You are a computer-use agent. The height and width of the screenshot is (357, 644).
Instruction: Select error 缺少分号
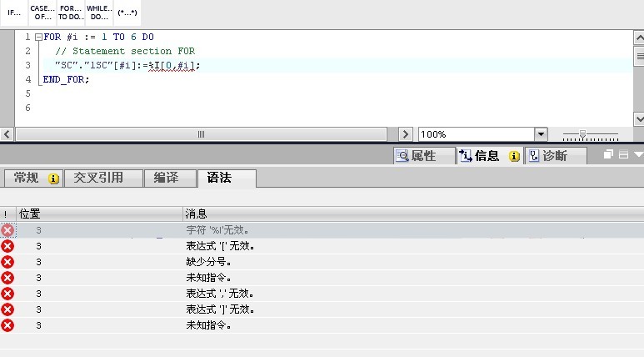(322, 262)
